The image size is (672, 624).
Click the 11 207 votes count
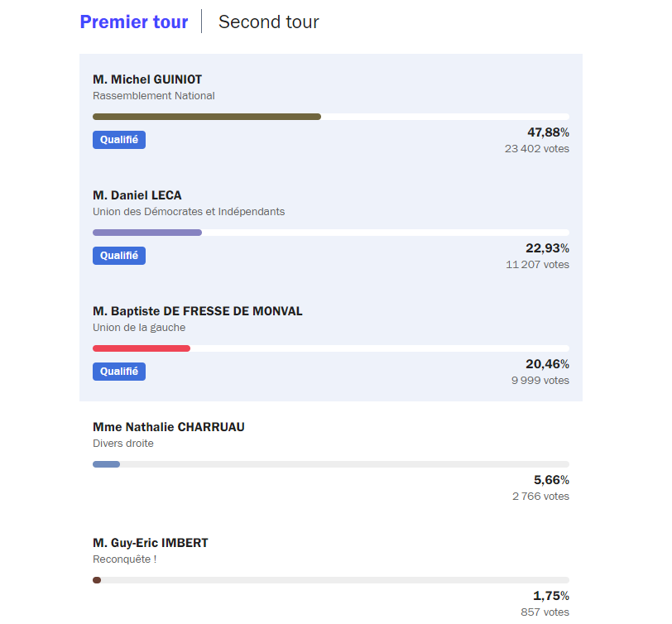coord(537,265)
